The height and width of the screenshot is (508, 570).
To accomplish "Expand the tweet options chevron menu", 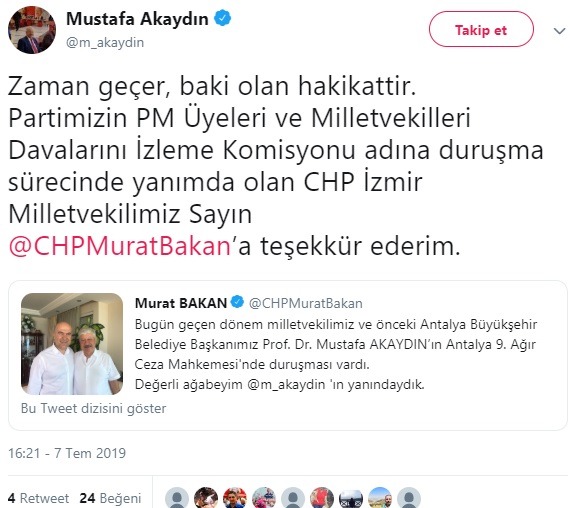I will coord(559,31).
